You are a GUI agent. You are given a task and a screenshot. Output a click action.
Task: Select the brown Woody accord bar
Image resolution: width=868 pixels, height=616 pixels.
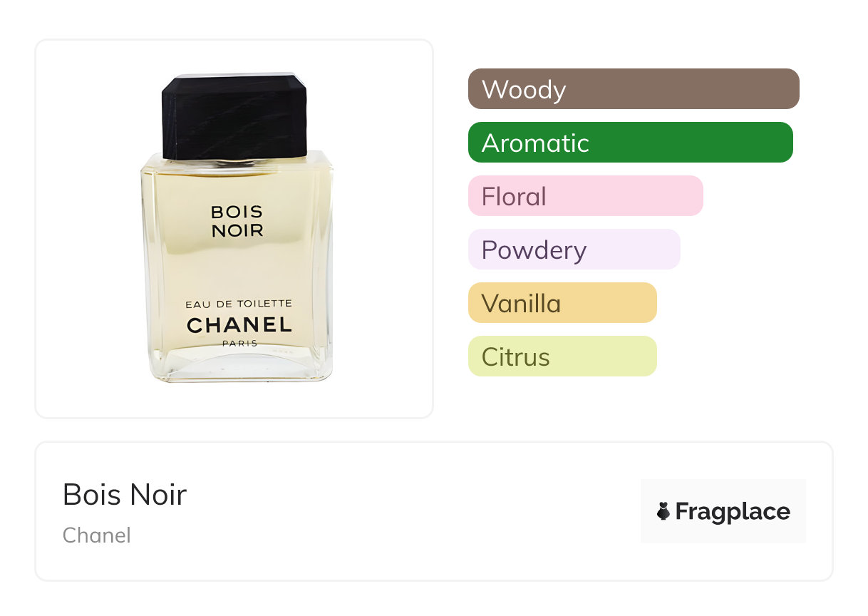[x=633, y=89]
